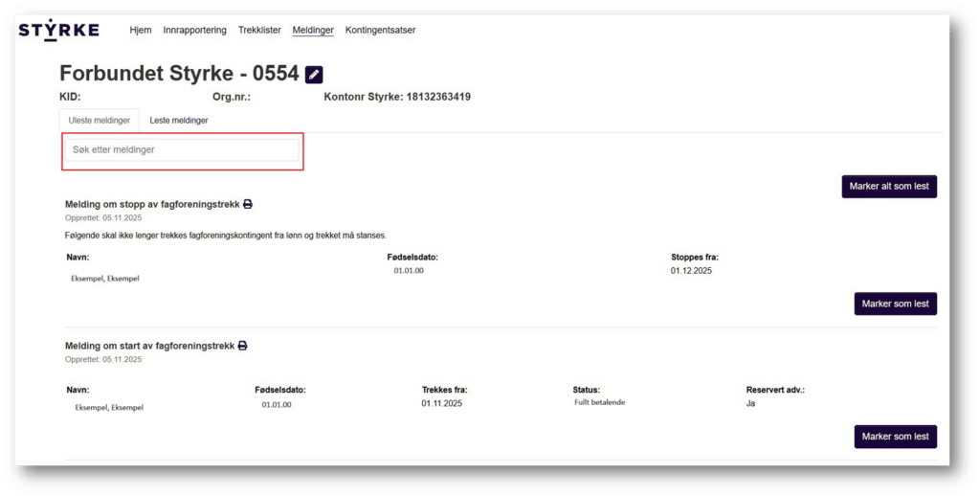Edit union details with pencil icon
The image size is (980, 496).
[314, 75]
